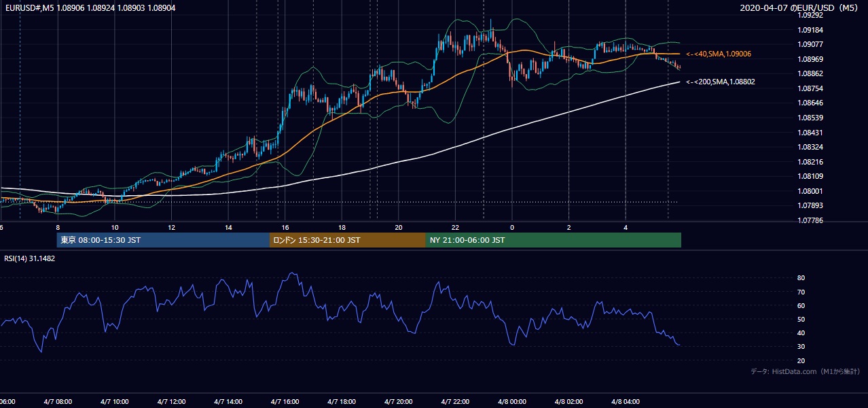Click price axis label 1.08862
This screenshot has width=868, height=408.
point(810,73)
